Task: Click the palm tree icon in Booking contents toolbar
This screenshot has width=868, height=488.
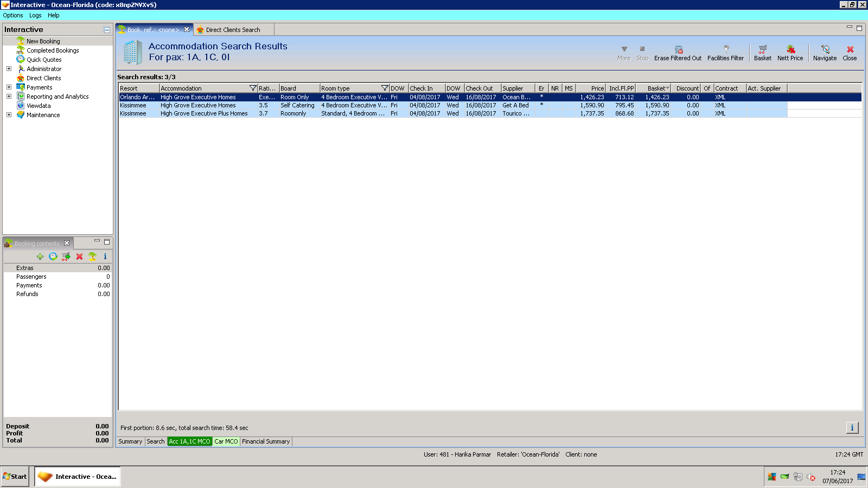Action: click(x=92, y=256)
